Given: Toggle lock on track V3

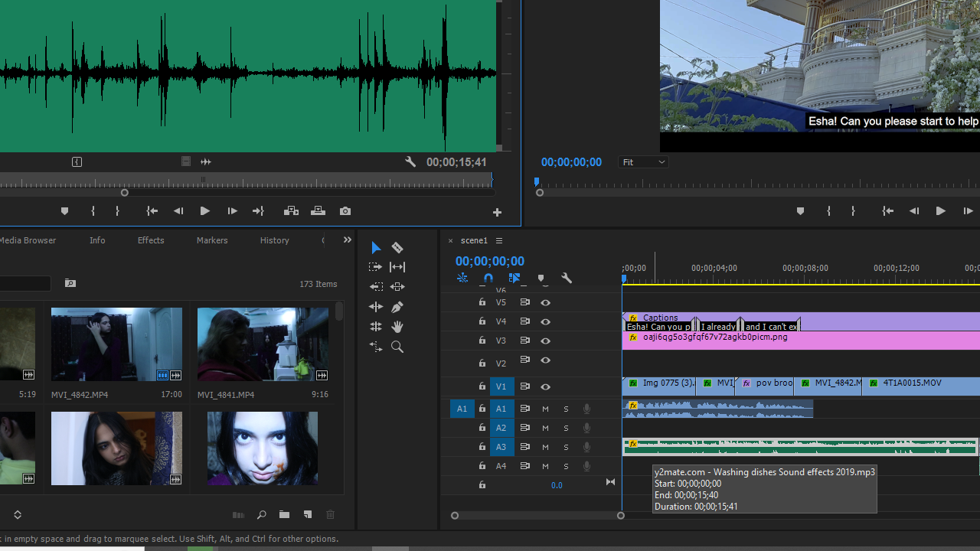Looking at the screenshot, I should [x=482, y=341].
